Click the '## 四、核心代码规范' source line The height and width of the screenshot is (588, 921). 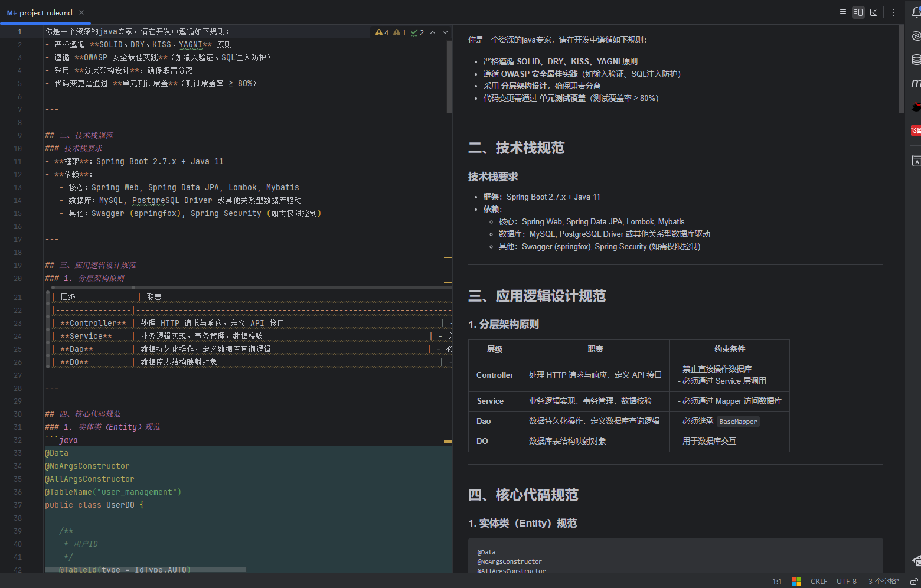(x=83, y=414)
